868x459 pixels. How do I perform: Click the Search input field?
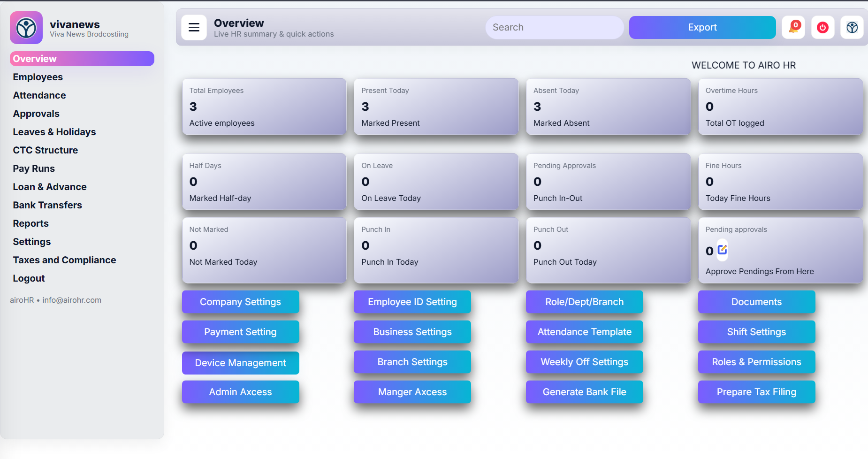click(x=554, y=27)
